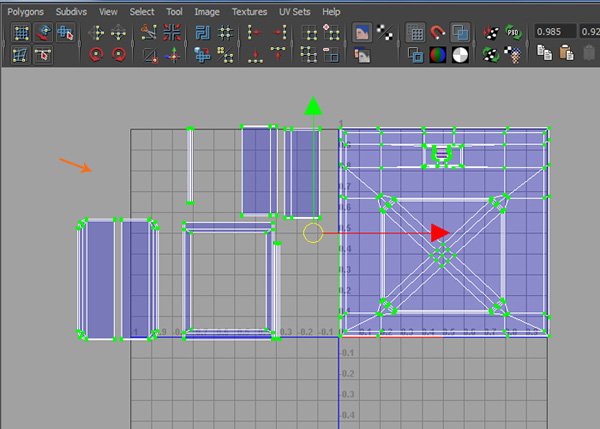Image resolution: width=600 pixels, height=429 pixels.
Task: Click the red horizontal manipulator arrow
Action: (440, 233)
